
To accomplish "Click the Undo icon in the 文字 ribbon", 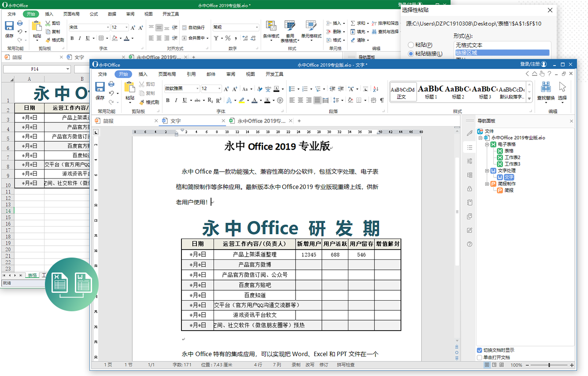I will coord(111,93).
